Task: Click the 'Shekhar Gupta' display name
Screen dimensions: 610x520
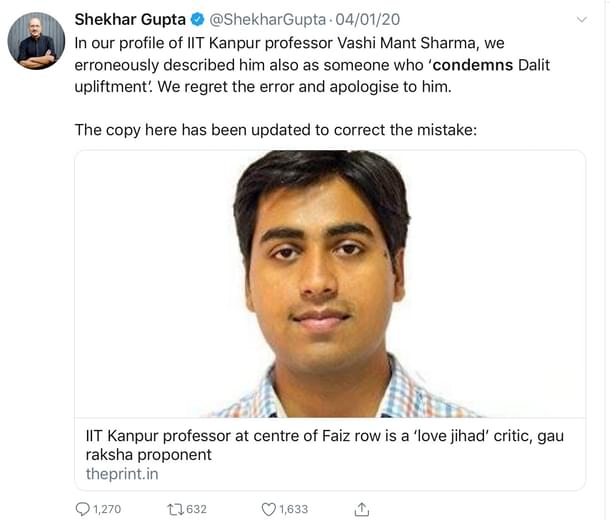Action: pos(127,20)
